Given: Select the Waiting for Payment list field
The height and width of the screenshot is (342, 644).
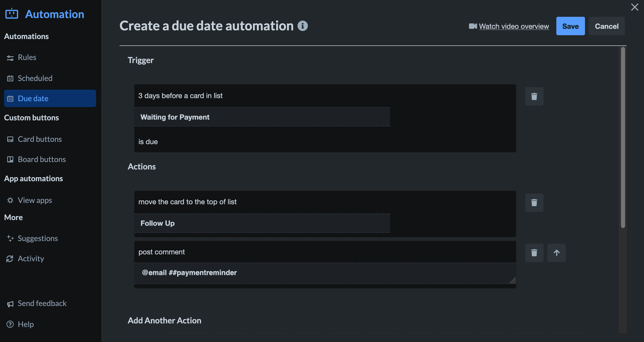Looking at the screenshot, I should point(262,117).
